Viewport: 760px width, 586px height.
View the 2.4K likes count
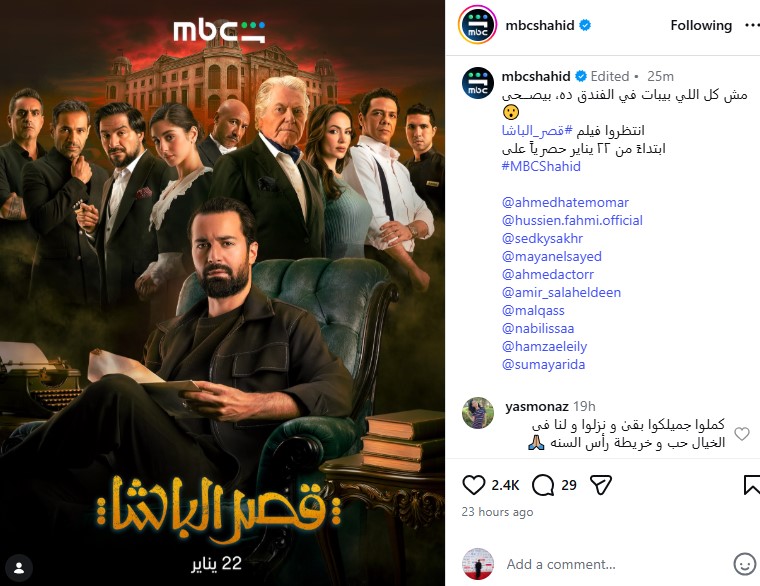point(505,485)
